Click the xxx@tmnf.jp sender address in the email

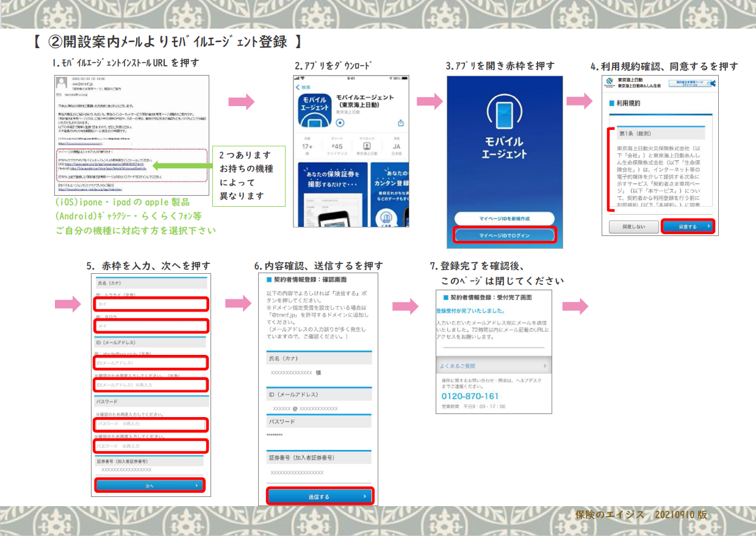(x=83, y=84)
